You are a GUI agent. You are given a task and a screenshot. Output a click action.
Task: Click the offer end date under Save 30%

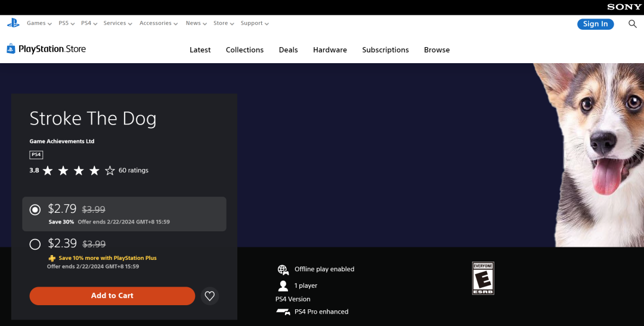pyautogui.click(x=123, y=222)
